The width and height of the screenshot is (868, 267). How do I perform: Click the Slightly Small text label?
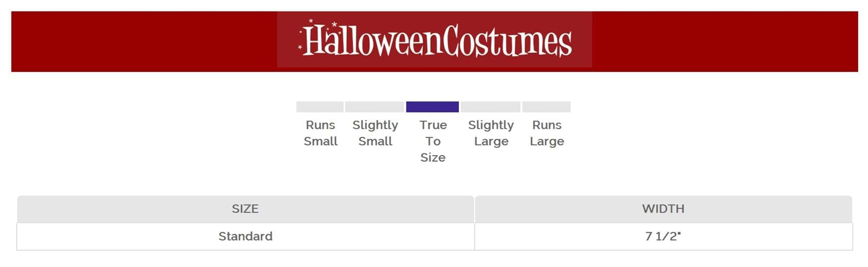click(x=375, y=133)
